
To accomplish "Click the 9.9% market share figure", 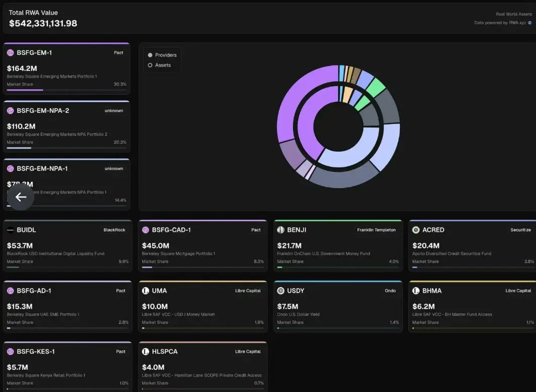I will click(124, 262).
